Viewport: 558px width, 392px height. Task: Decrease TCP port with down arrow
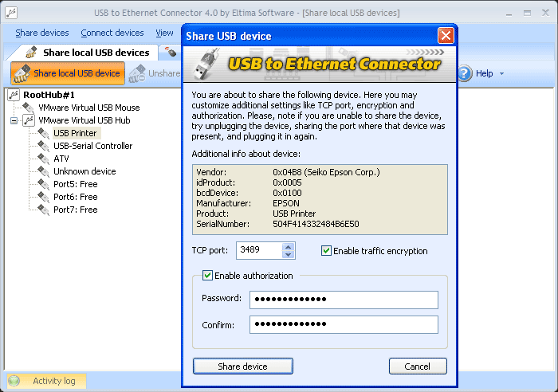(289, 254)
